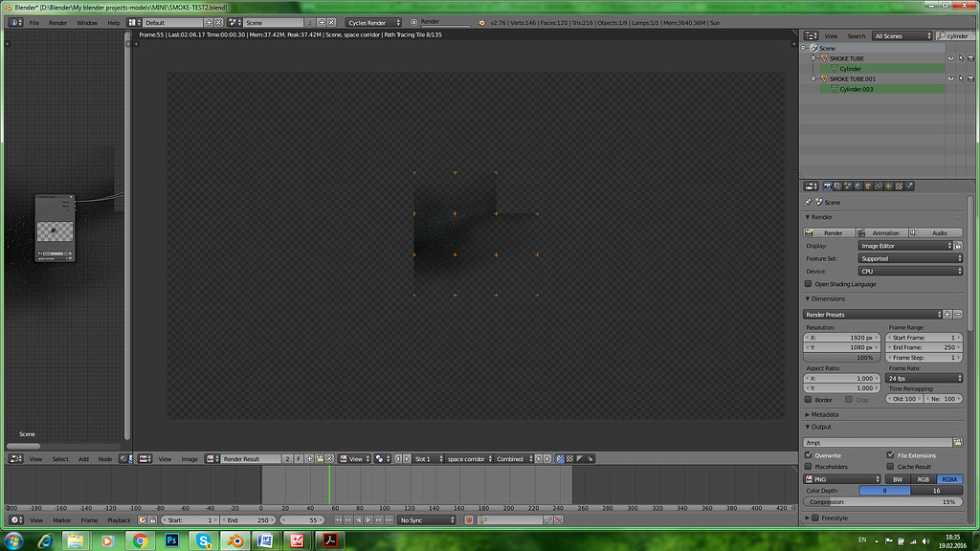Open the Texture properties tab checker icon
Screen dimensions: 980x551
tap(899, 187)
